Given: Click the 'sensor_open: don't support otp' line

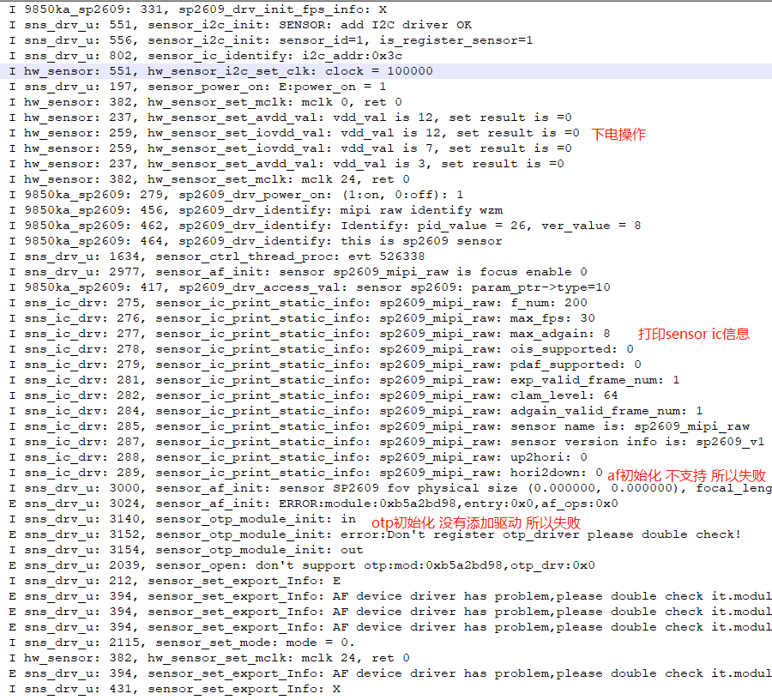Looking at the screenshot, I should pyautogui.click(x=302, y=565).
